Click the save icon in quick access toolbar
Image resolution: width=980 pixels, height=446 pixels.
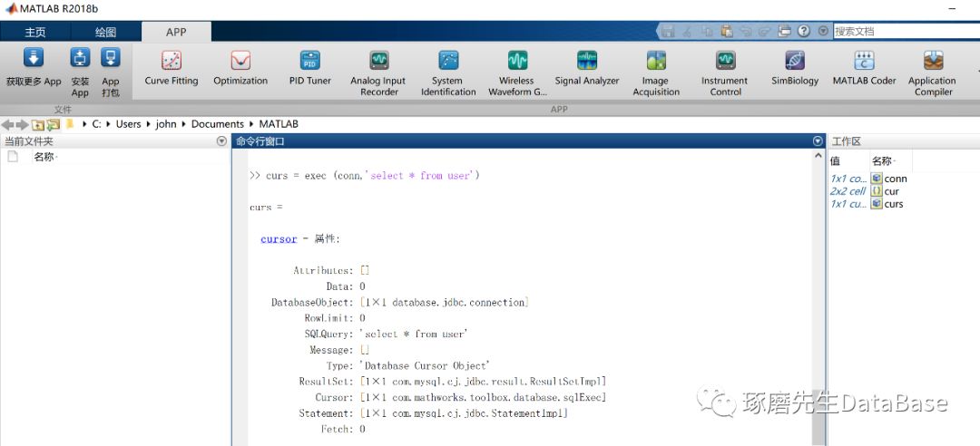point(668,31)
